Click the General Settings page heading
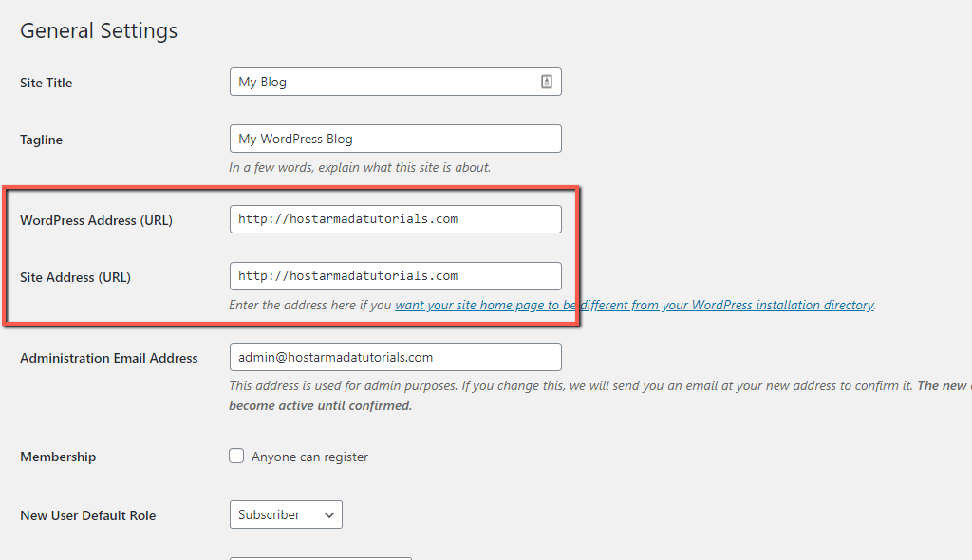972x560 pixels. pyautogui.click(x=98, y=30)
